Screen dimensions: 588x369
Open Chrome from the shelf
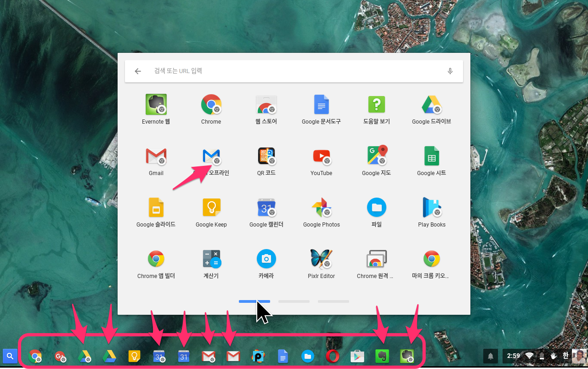coord(35,356)
